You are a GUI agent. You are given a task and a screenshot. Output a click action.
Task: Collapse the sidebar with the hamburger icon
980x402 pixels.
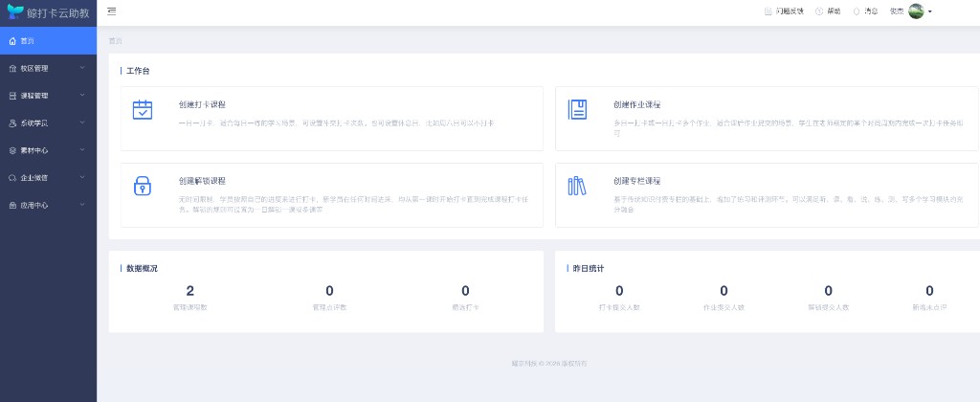tap(112, 11)
